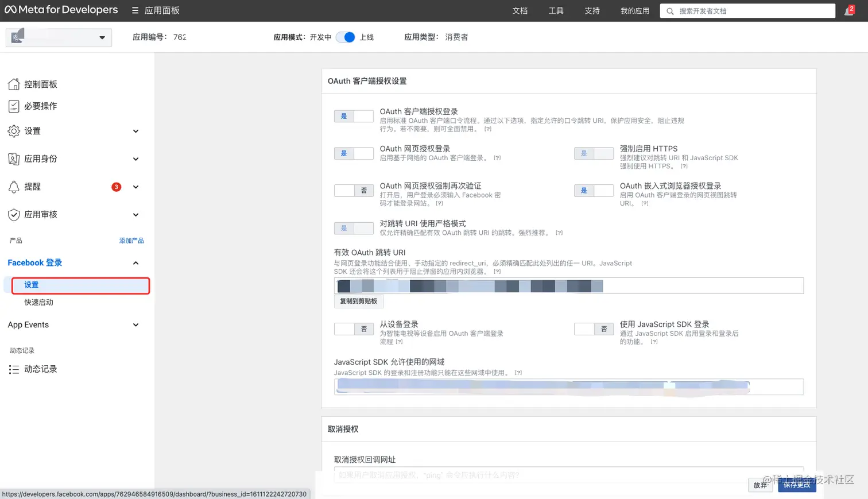Image resolution: width=868 pixels, height=499 pixels.
Task: Click the 控制面板 home icon
Action: (x=14, y=84)
